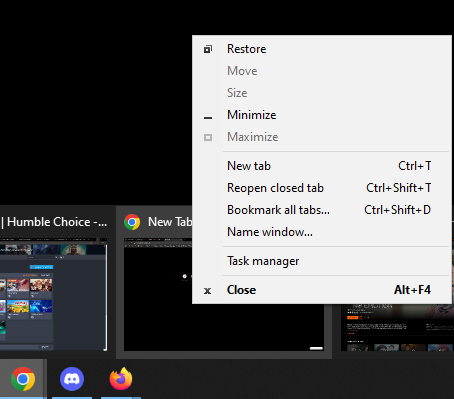Click the Humble Choice window thumbnail

click(x=54, y=294)
